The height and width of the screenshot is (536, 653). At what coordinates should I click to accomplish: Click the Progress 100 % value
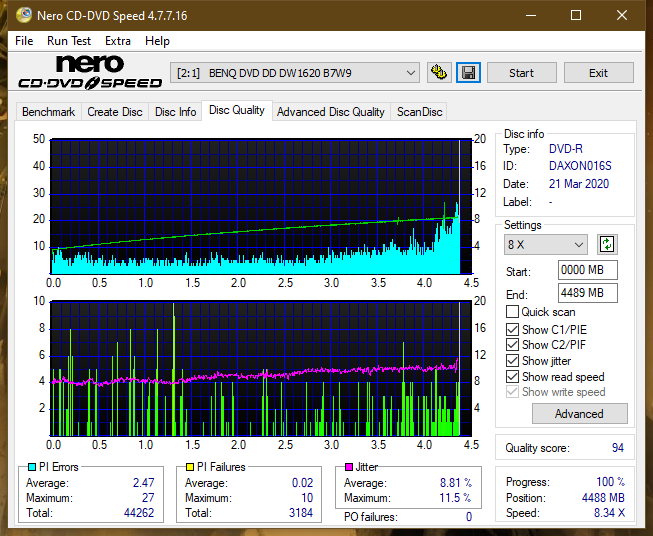[611, 482]
